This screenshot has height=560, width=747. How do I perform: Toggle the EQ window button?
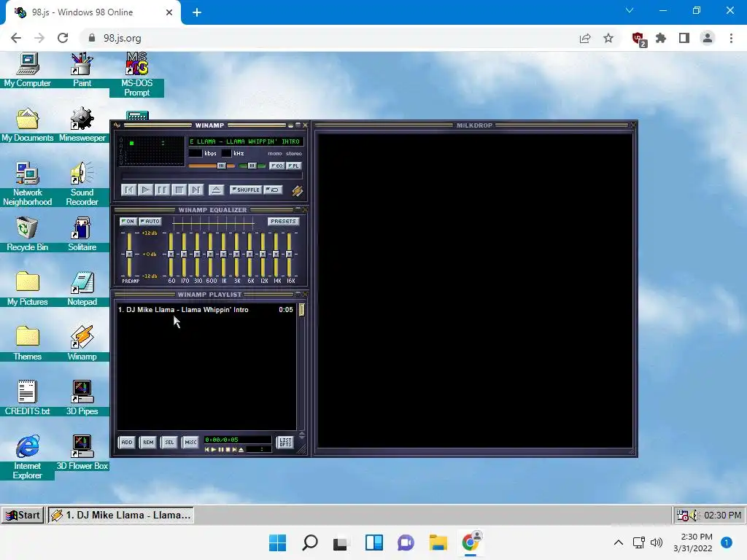coord(276,166)
